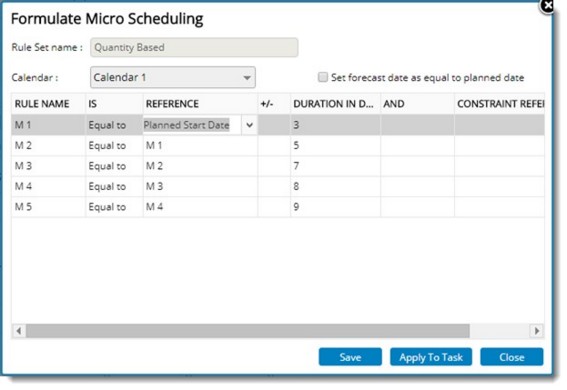Click the M 5 duration cell showing 9
This screenshot has width=567, height=390.
[335, 207]
